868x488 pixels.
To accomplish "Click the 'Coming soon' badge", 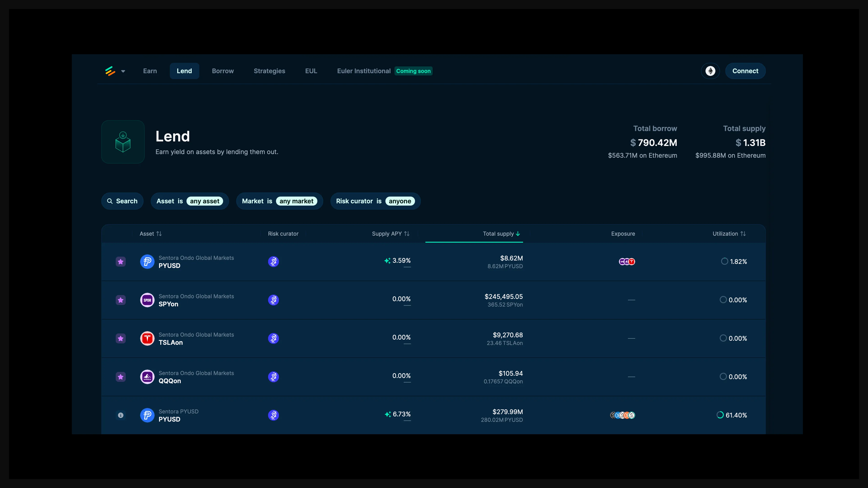I will [413, 71].
